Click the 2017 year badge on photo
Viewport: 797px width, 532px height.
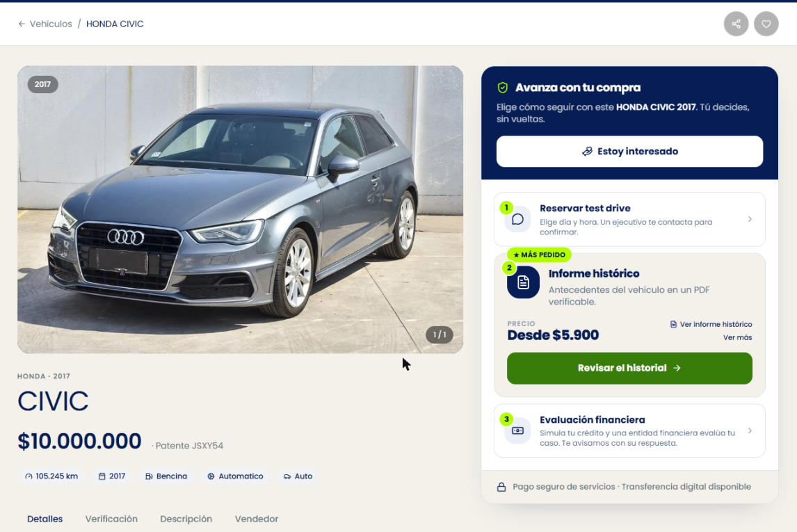point(42,84)
